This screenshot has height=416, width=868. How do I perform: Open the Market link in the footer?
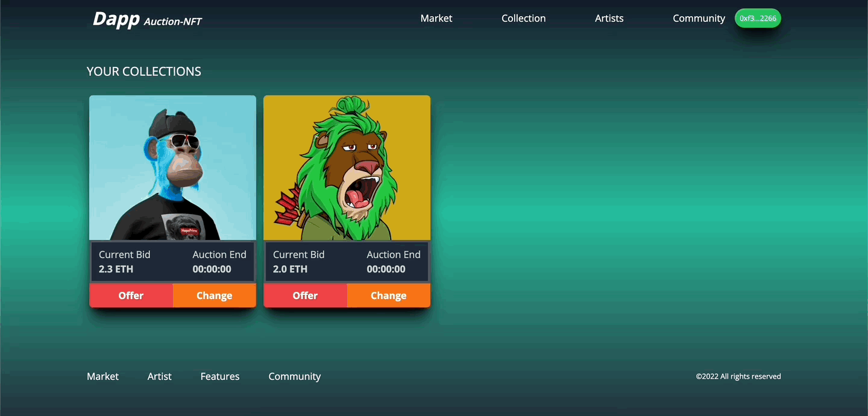(102, 376)
